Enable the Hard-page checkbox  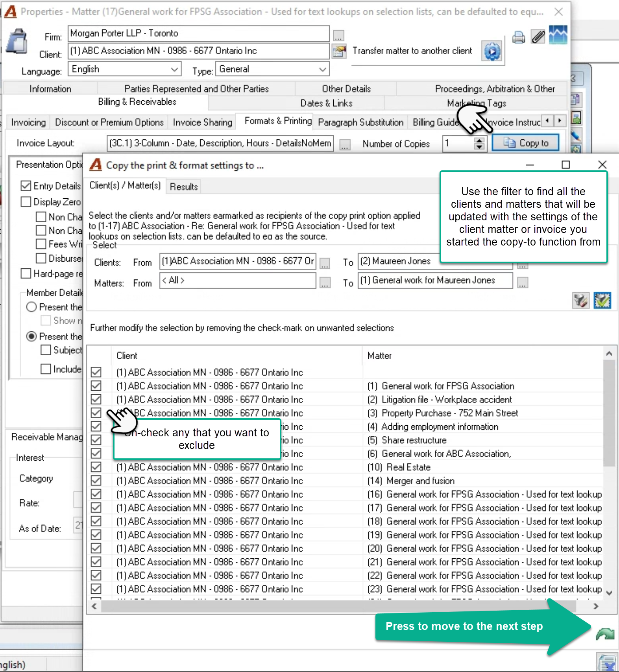pyautogui.click(x=26, y=273)
